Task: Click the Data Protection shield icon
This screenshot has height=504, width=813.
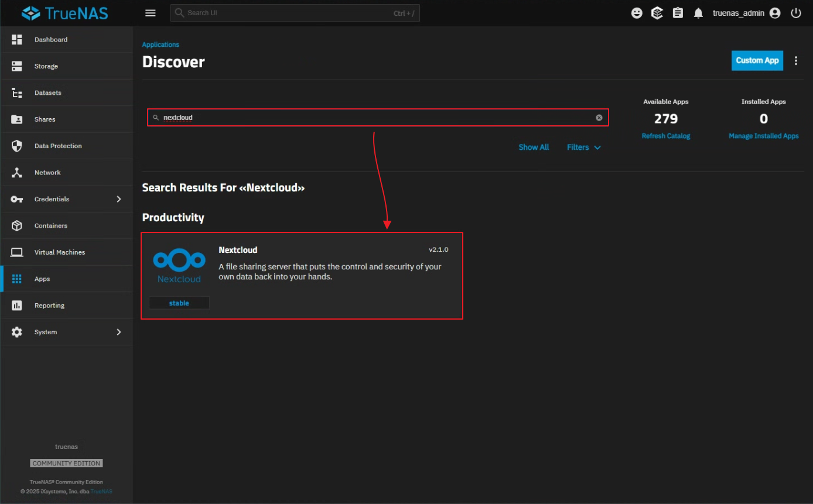Action: coord(17,146)
